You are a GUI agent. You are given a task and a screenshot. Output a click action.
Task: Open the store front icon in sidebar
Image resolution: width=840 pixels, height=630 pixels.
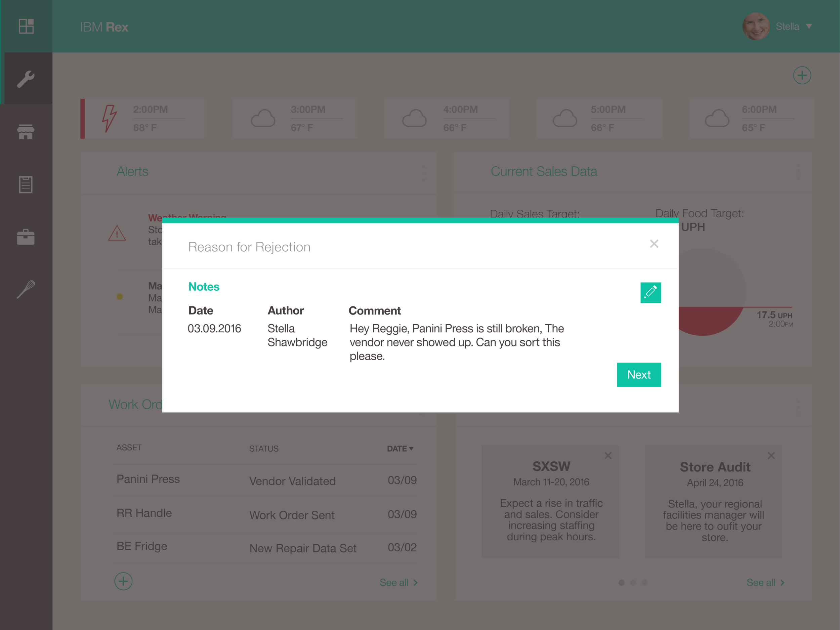point(26,131)
